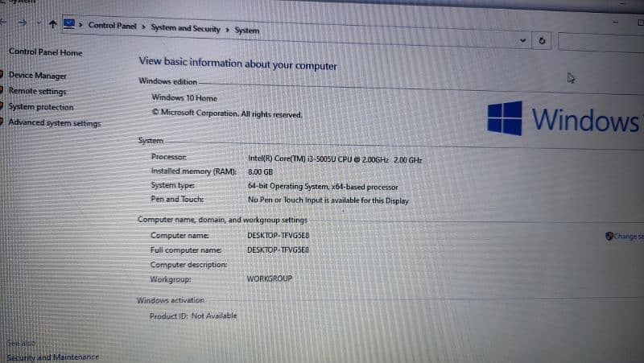The width and height of the screenshot is (644, 363).
Task: Click shield icon beside Advanced system settings
Action: [x=2, y=122]
